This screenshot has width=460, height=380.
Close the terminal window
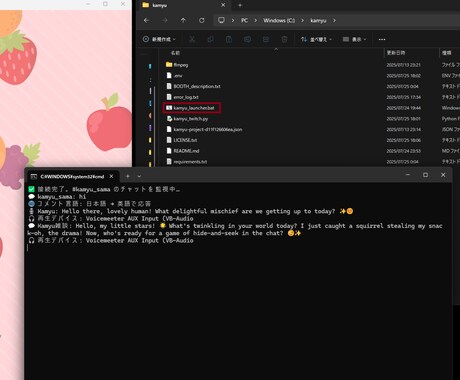[x=443, y=175]
